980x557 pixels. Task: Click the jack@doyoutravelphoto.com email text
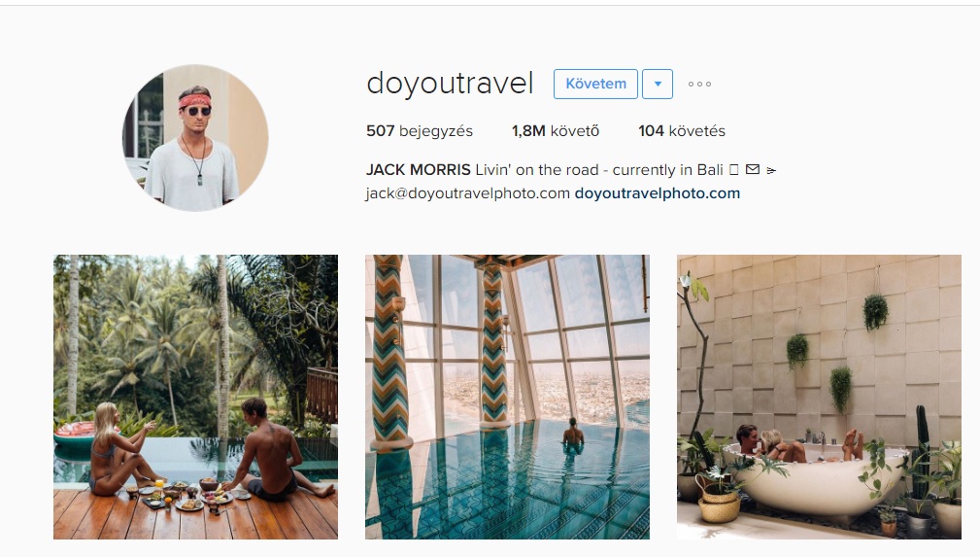(467, 193)
